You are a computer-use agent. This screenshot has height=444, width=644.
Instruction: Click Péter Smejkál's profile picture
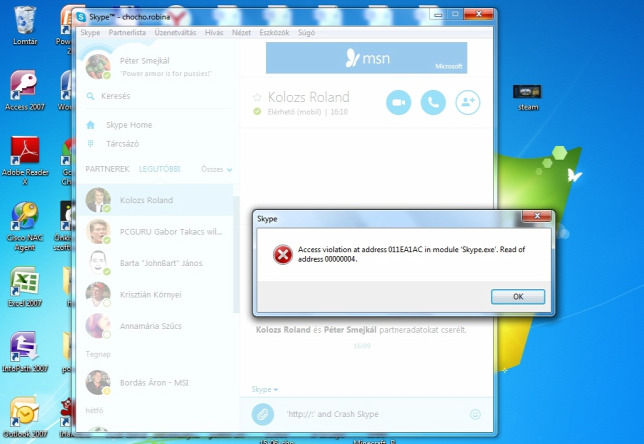click(x=98, y=67)
